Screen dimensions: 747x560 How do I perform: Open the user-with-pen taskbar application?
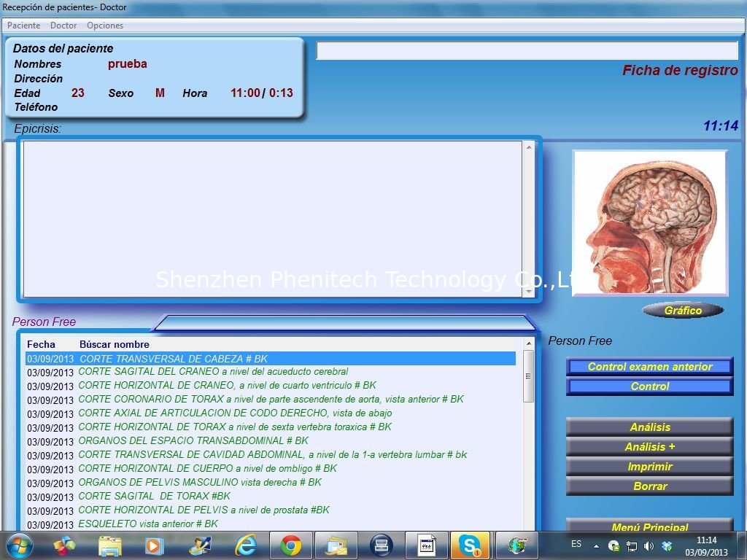(x=200, y=545)
